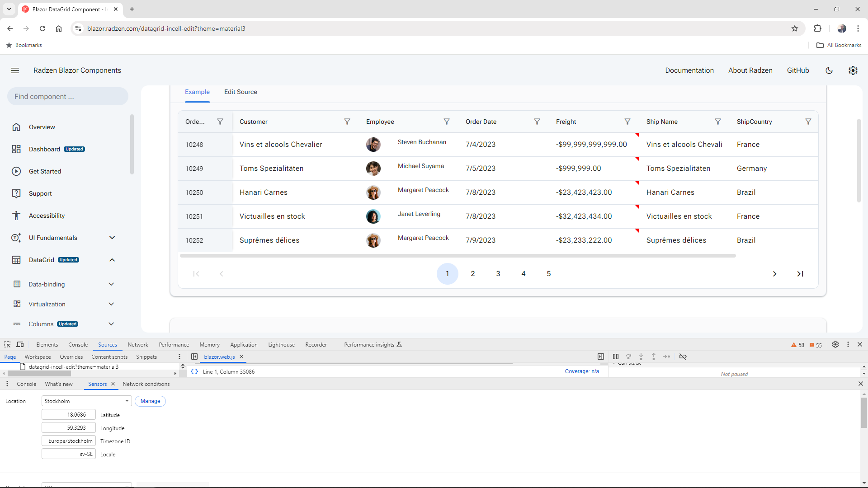This screenshot has width=868, height=488.
Task: Open DevTools settings gear
Action: [835, 345]
